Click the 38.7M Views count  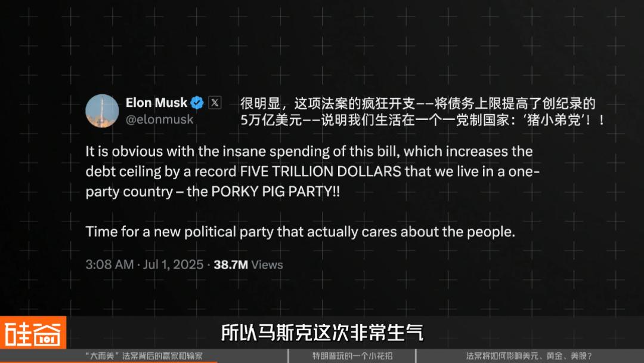click(248, 264)
